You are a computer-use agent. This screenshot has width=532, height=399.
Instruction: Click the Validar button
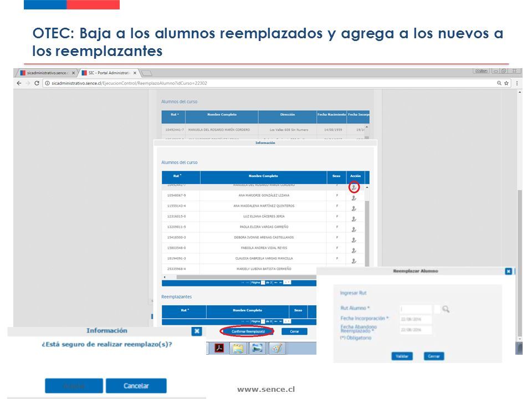click(x=402, y=356)
